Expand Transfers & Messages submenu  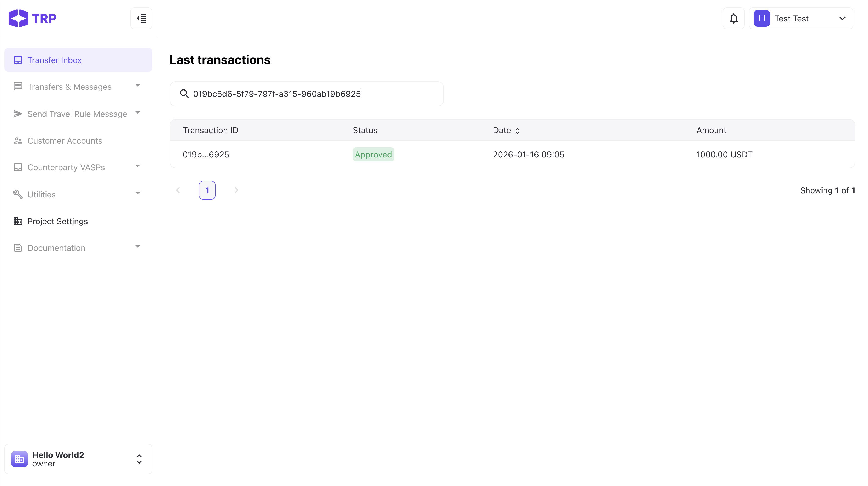pos(137,86)
